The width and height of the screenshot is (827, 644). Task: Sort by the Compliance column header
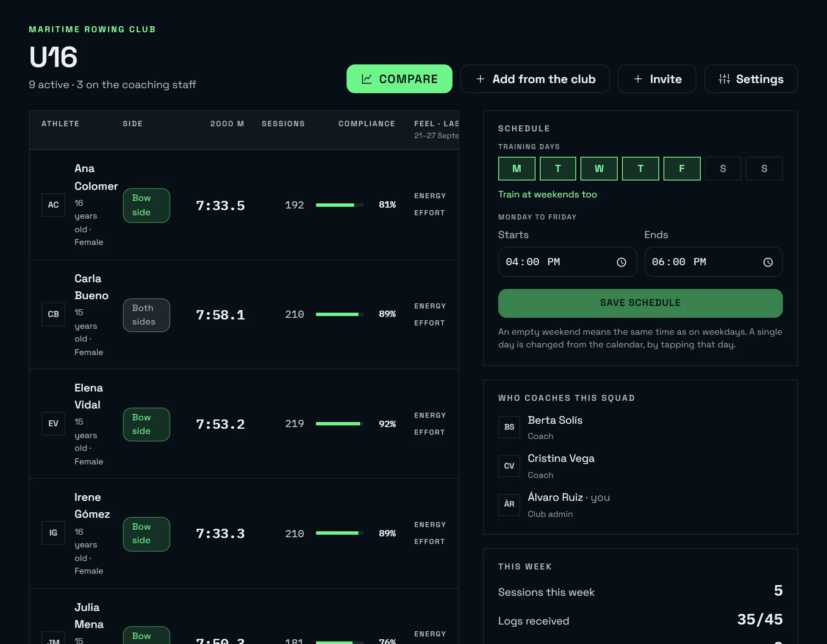pos(367,124)
